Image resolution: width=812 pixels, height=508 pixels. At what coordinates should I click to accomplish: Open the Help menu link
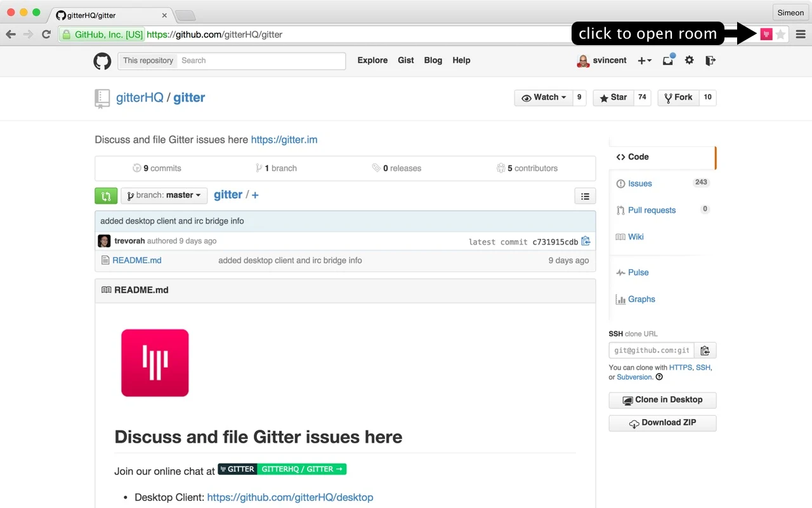pos(461,60)
